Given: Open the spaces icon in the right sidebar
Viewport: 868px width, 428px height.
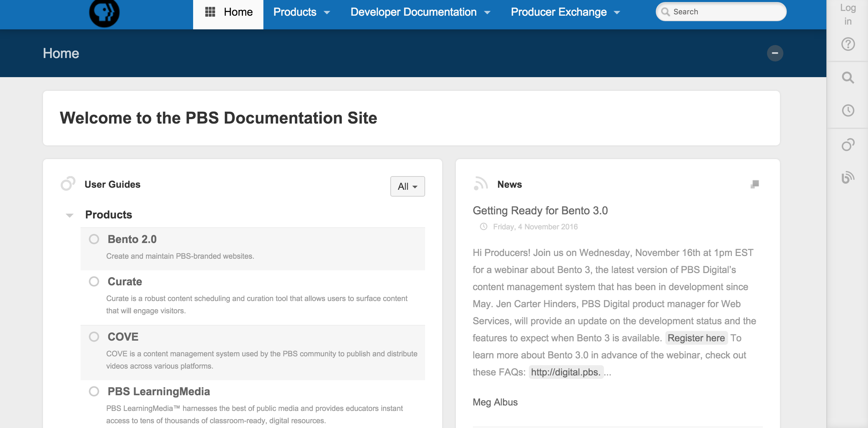Looking at the screenshot, I should pyautogui.click(x=848, y=144).
